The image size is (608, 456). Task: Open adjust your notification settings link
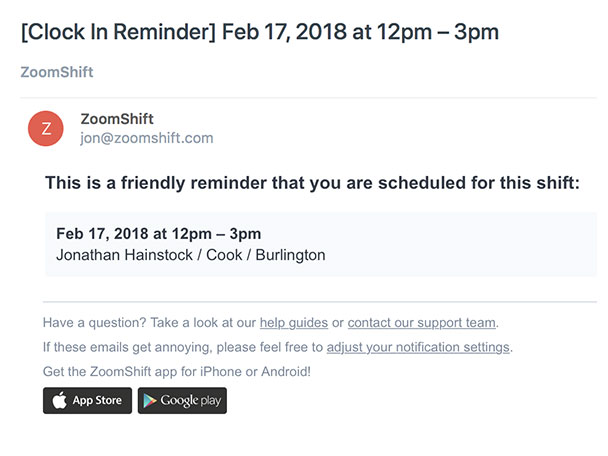(418, 347)
